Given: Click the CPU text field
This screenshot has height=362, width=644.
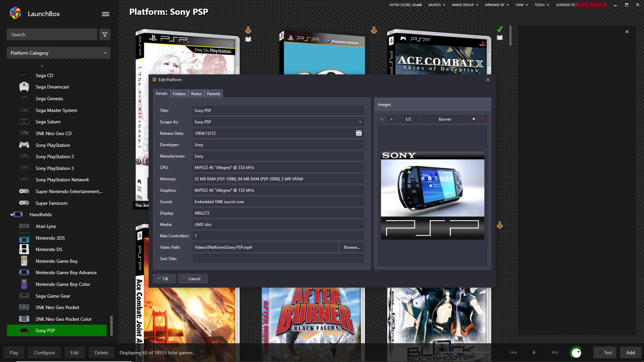Looking at the screenshot, I should tap(278, 168).
